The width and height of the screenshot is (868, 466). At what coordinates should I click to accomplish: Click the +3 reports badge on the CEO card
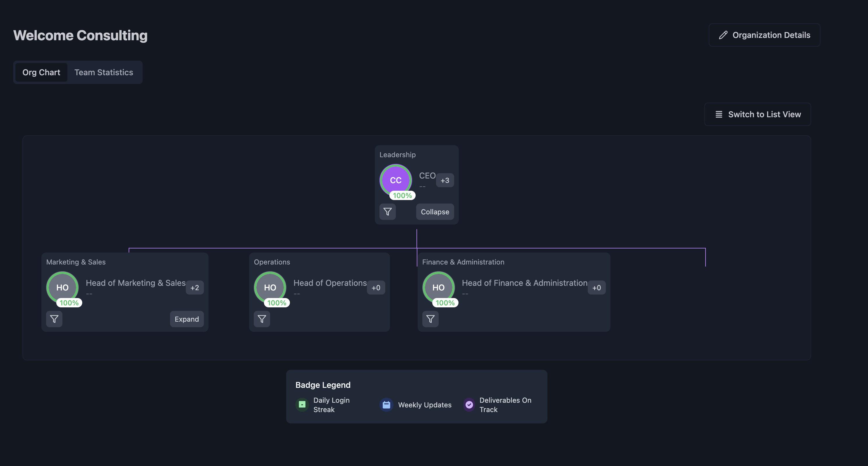(445, 180)
